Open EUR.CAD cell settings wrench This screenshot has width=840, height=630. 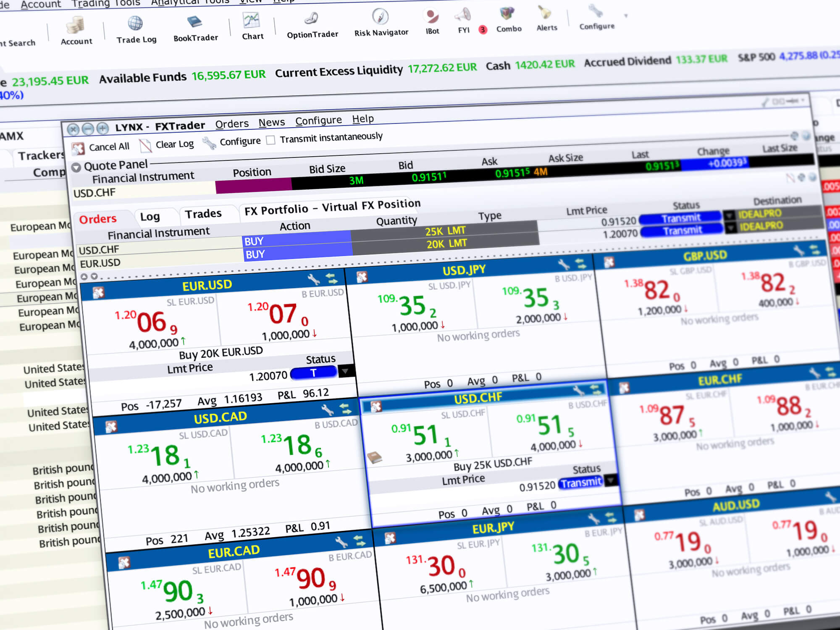341,542
